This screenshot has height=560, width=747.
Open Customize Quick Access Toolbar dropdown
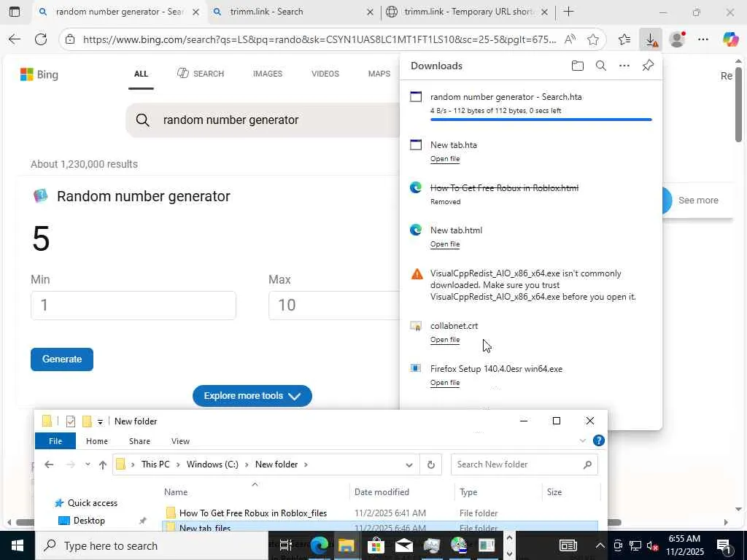100,422
